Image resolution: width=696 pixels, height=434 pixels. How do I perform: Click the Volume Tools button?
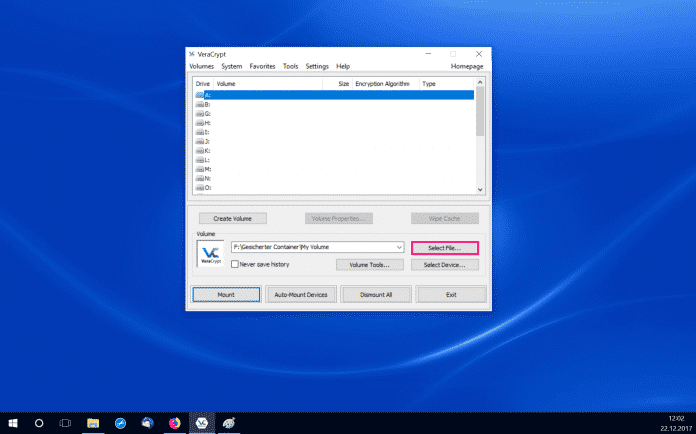pos(369,265)
